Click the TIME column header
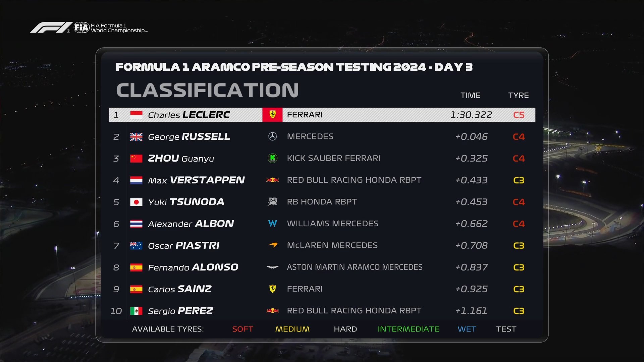644x362 pixels. tap(470, 96)
